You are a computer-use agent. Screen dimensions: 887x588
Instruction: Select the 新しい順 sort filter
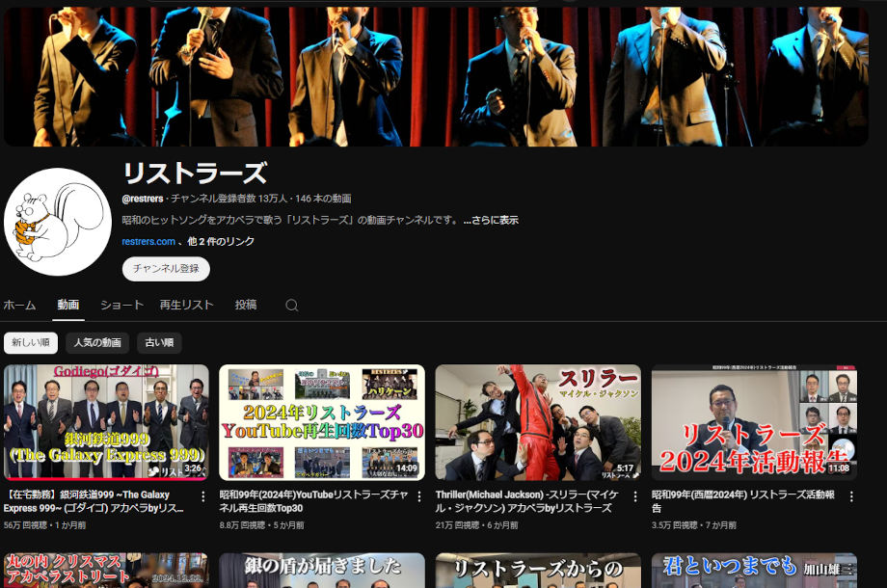point(31,342)
